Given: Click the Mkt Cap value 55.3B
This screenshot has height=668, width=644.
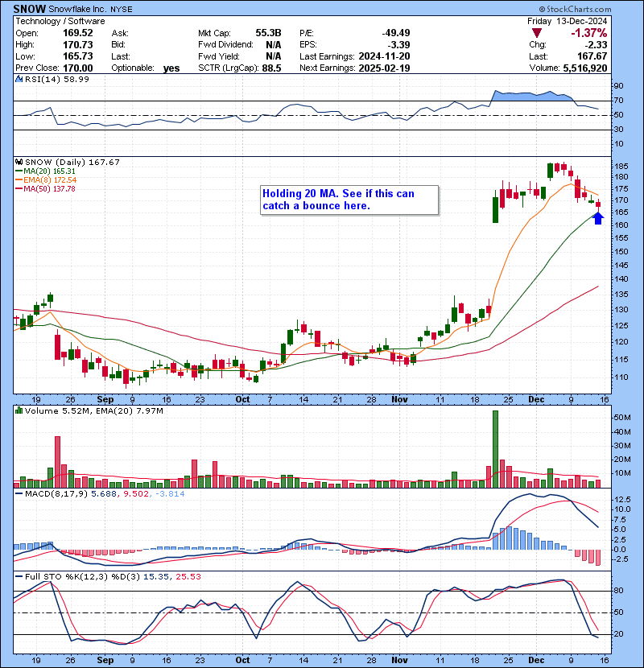Looking at the screenshot, I should (x=269, y=33).
